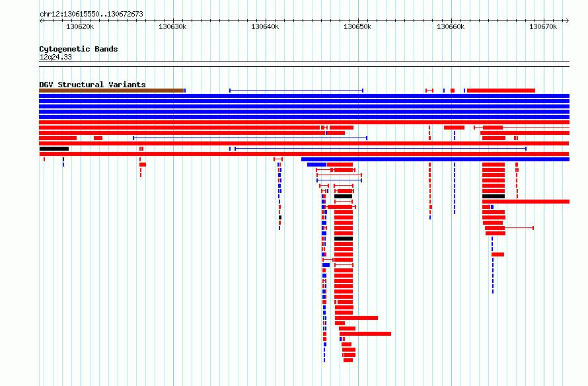Screen dimensions: 588x386
Task: Click the black bar in the 130665k red stack
Action: tap(494, 196)
